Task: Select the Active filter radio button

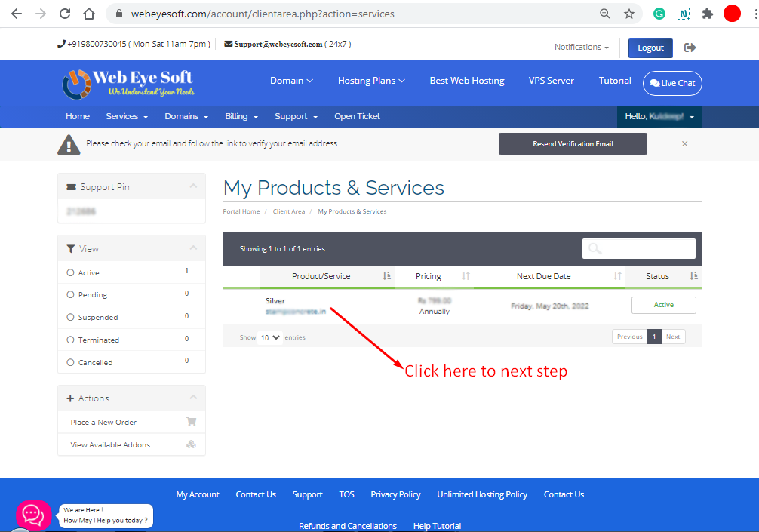Action: click(72, 272)
